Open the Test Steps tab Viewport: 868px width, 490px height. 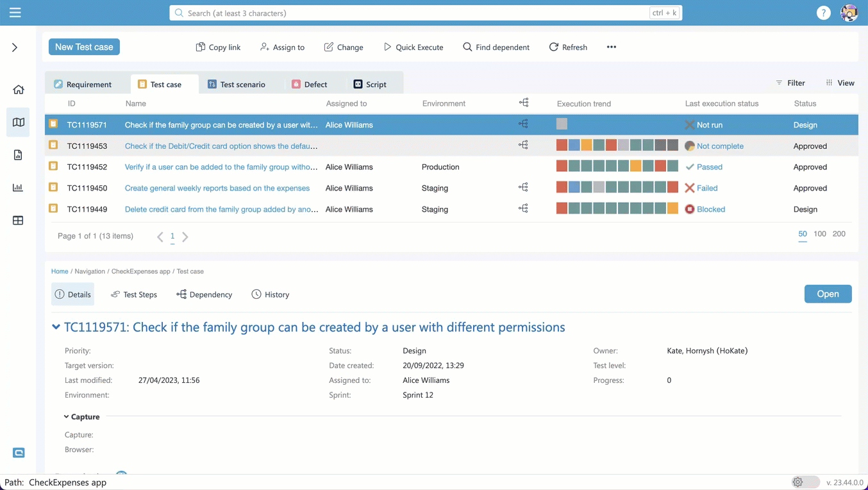click(x=133, y=294)
